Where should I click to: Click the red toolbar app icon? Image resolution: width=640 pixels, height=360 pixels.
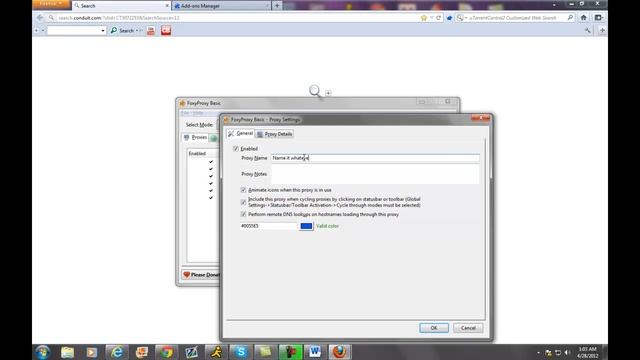pyautogui.click(x=166, y=31)
